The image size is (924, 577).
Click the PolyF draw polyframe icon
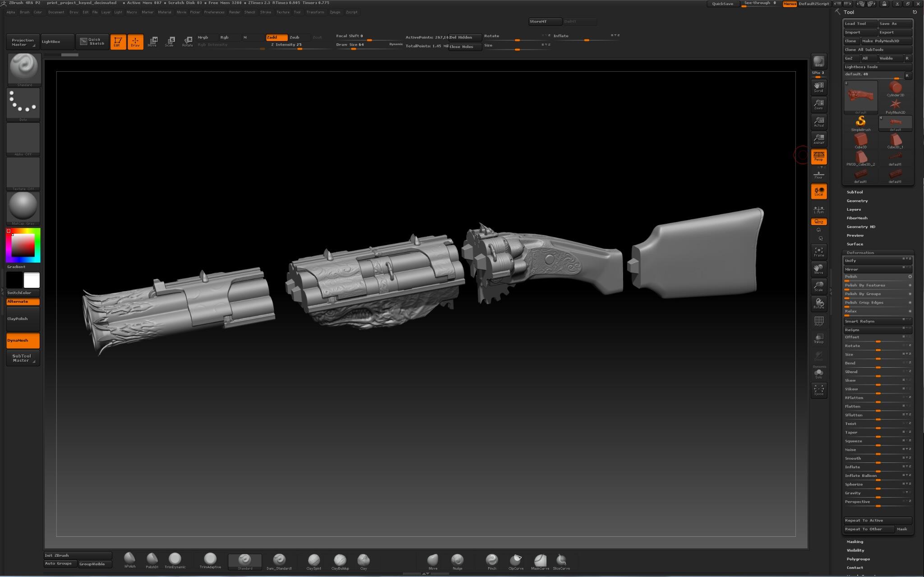[819, 321]
